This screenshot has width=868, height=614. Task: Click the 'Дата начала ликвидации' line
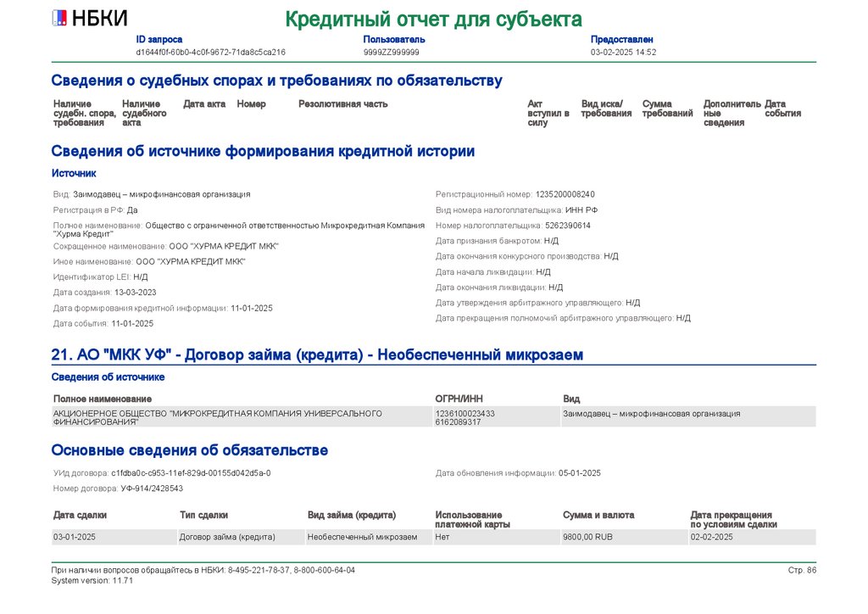pyautogui.click(x=492, y=272)
